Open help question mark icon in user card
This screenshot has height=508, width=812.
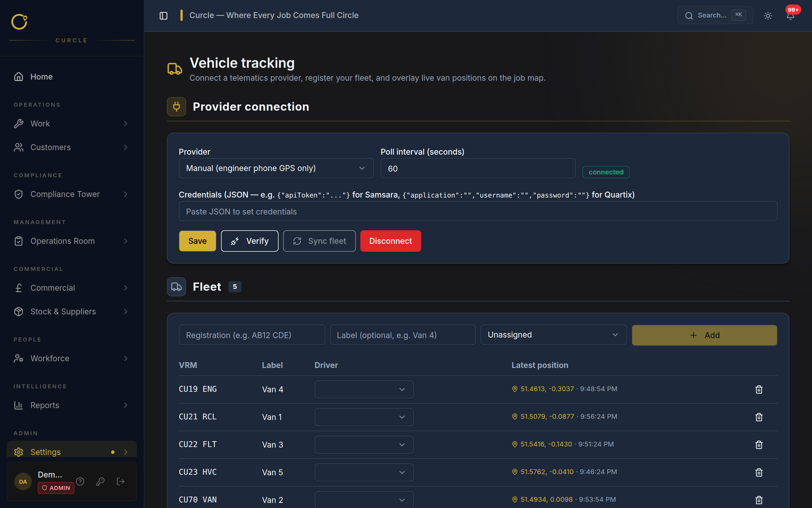[x=80, y=481]
